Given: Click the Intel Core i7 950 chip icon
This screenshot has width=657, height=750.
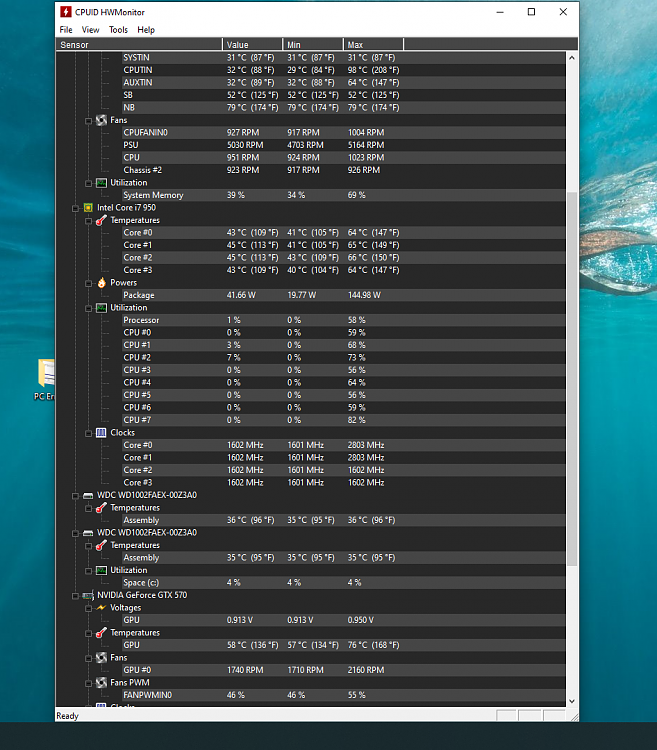Looking at the screenshot, I should [x=88, y=208].
